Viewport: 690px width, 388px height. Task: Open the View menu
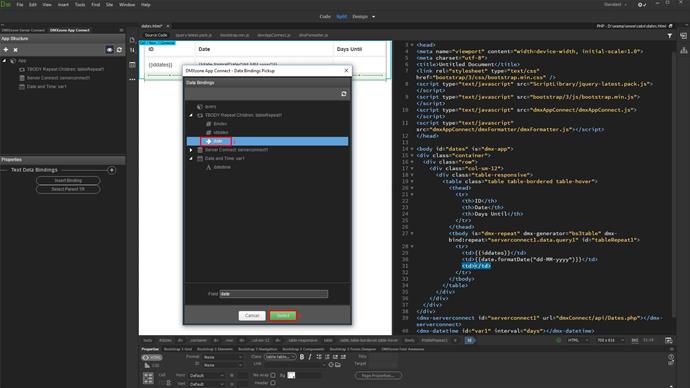[47, 4]
